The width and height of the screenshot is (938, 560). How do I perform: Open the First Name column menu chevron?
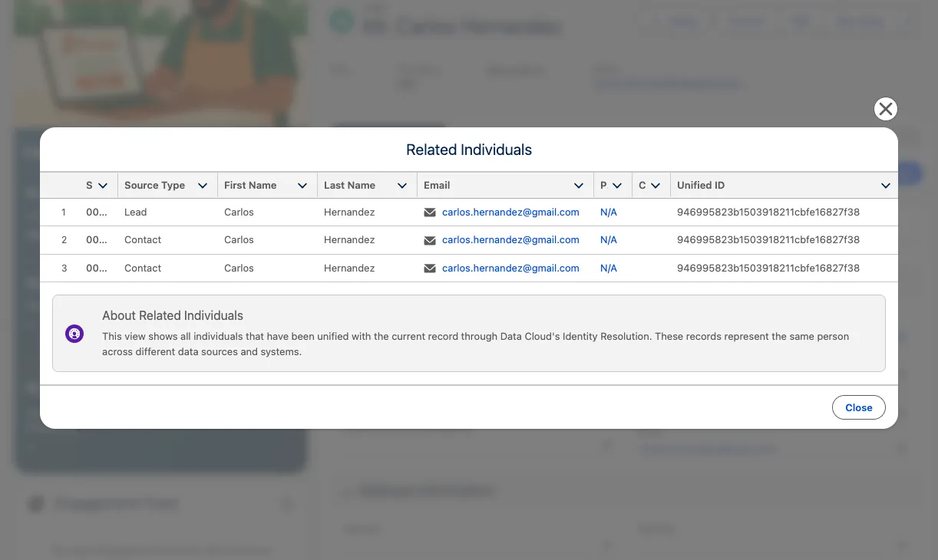tap(302, 186)
